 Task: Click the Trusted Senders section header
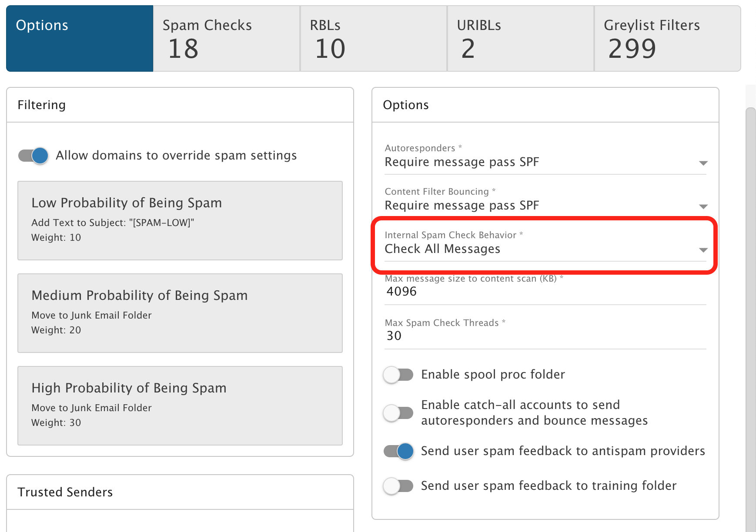[x=180, y=492]
